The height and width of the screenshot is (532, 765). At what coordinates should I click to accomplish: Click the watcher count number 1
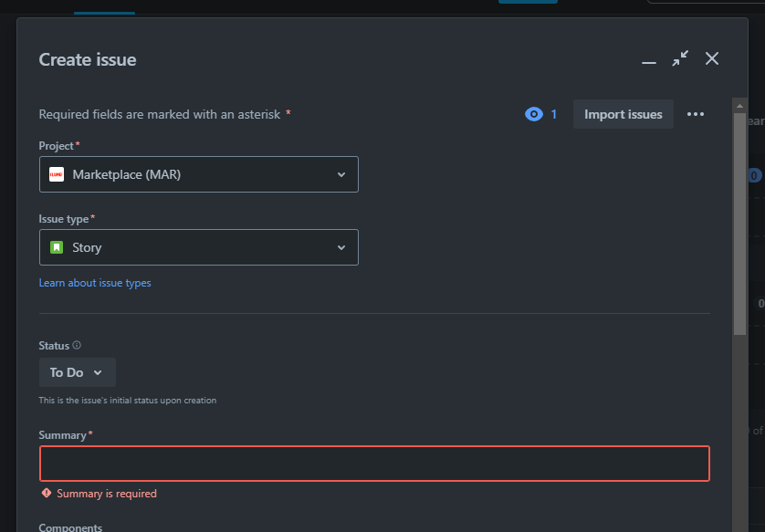pyautogui.click(x=554, y=114)
